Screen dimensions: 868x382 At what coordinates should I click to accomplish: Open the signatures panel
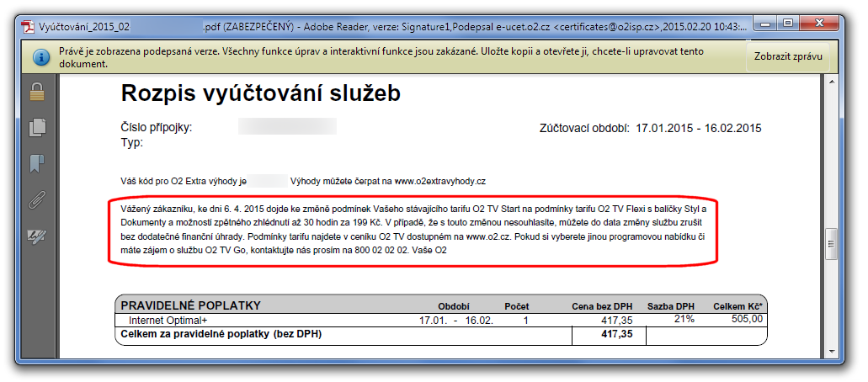pos(37,236)
